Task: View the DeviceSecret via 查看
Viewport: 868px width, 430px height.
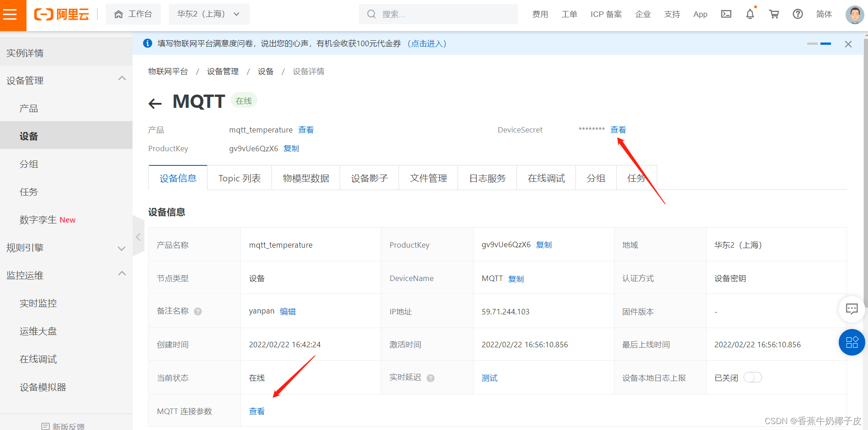Action: (x=618, y=130)
